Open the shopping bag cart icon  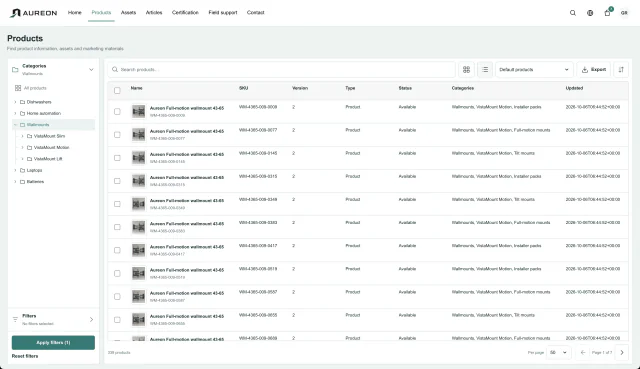(607, 13)
